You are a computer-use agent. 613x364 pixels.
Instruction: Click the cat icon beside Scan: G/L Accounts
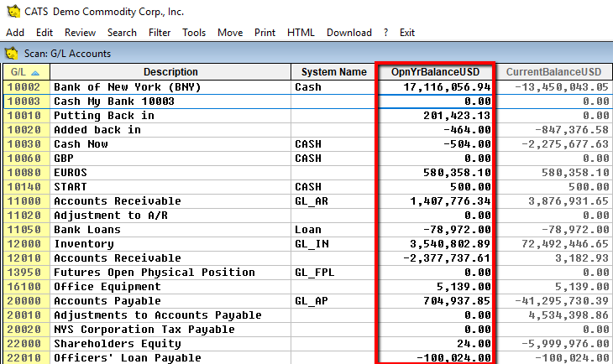[12, 53]
